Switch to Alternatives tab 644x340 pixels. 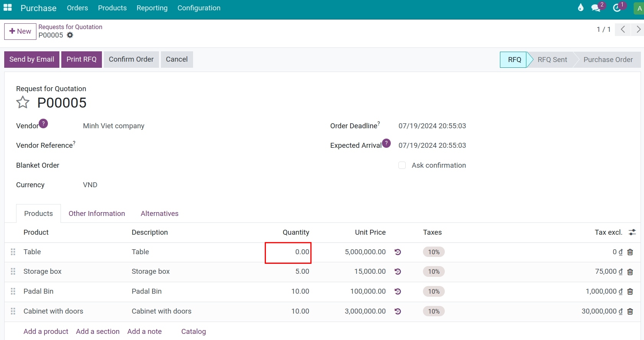click(159, 214)
